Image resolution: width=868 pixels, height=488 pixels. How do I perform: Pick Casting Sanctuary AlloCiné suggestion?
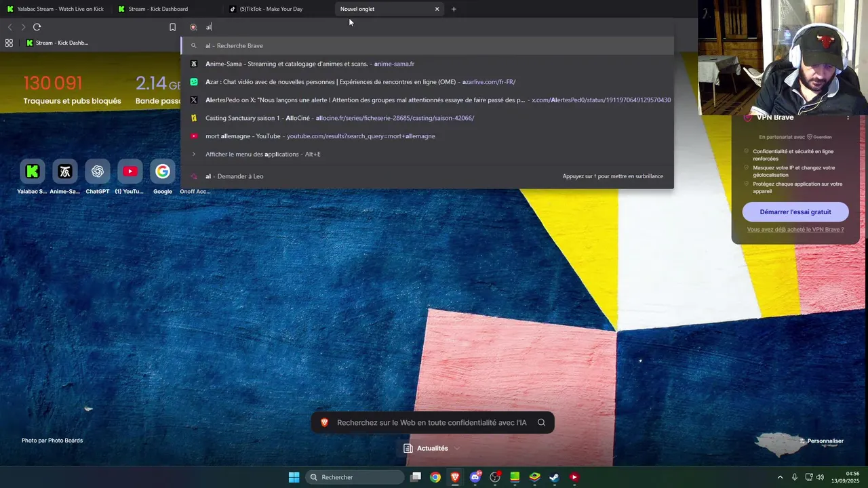[427, 118]
